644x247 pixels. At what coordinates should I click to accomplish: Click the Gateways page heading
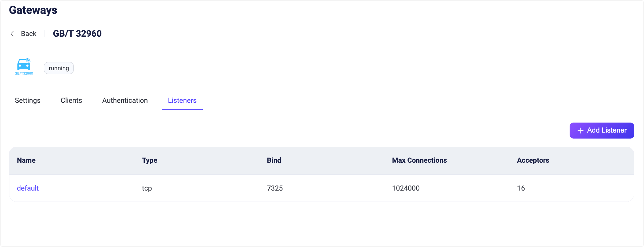[x=33, y=10]
